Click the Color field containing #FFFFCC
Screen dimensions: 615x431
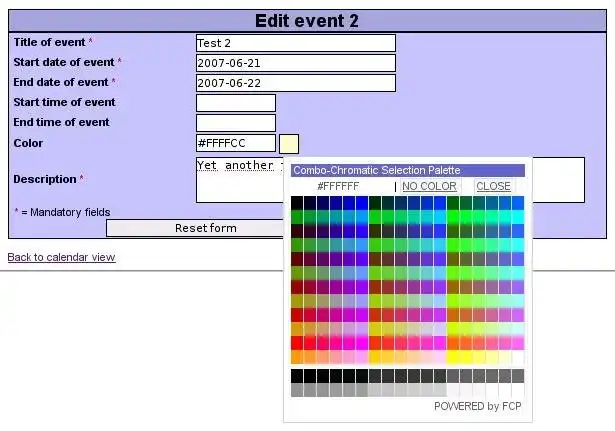click(236, 143)
